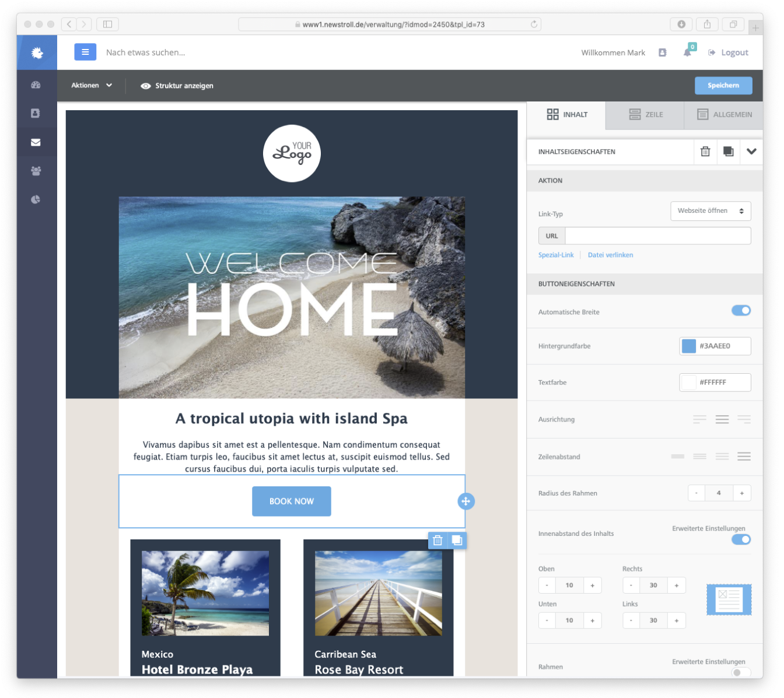784x698 pixels.
Task: Delete content via Inhaltseigenschaften trash icon
Action: pos(705,152)
